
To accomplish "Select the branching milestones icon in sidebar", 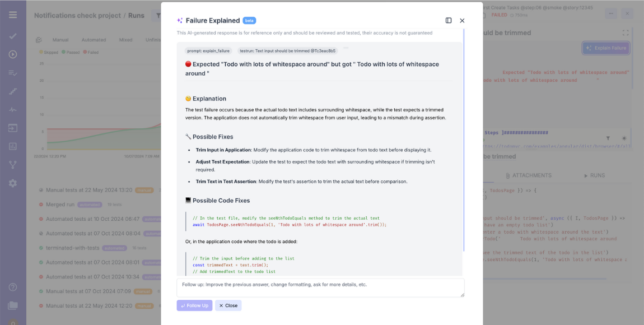I will pyautogui.click(x=12, y=165).
